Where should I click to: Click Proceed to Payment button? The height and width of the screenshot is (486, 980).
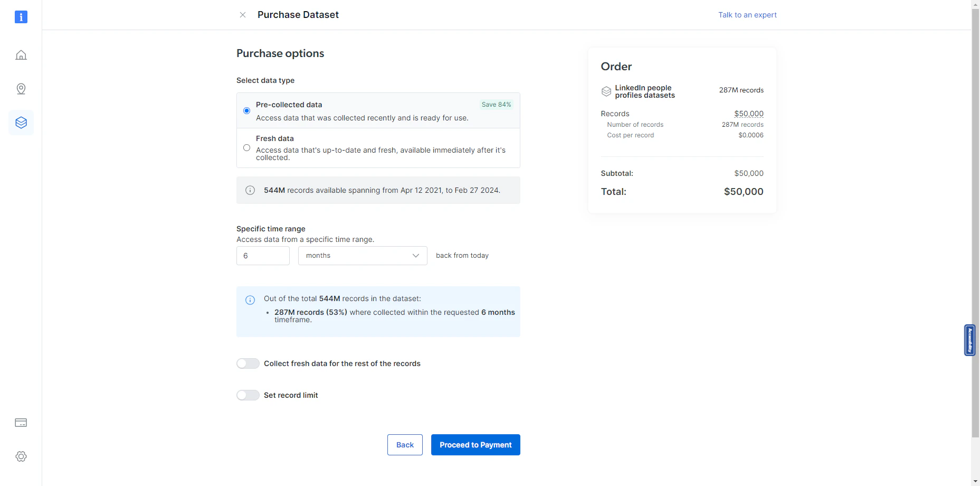click(475, 445)
